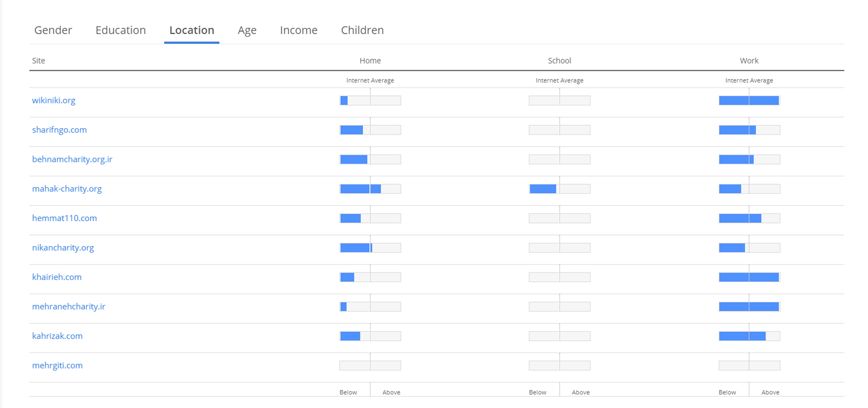Click the sharifngo.com link

[59, 130]
